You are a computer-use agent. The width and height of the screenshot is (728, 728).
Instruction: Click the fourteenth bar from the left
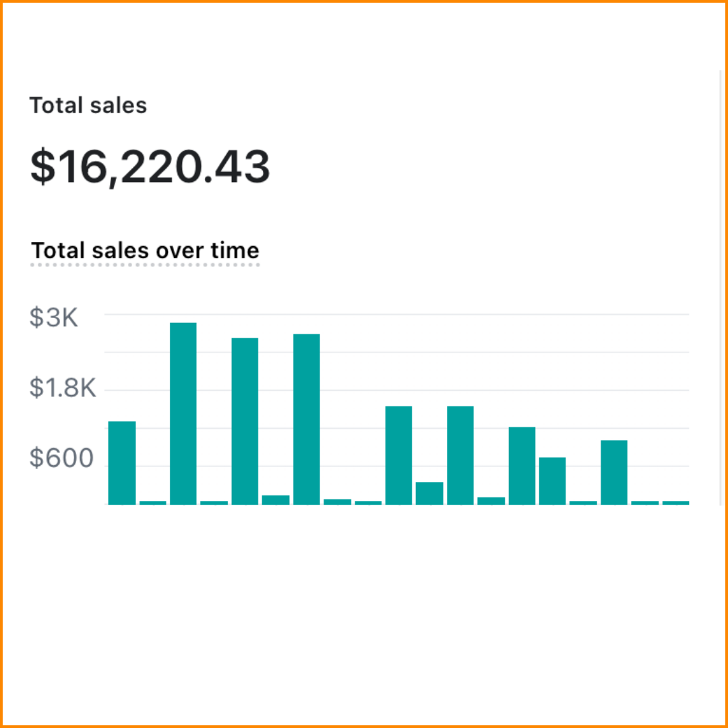(x=522, y=465)
